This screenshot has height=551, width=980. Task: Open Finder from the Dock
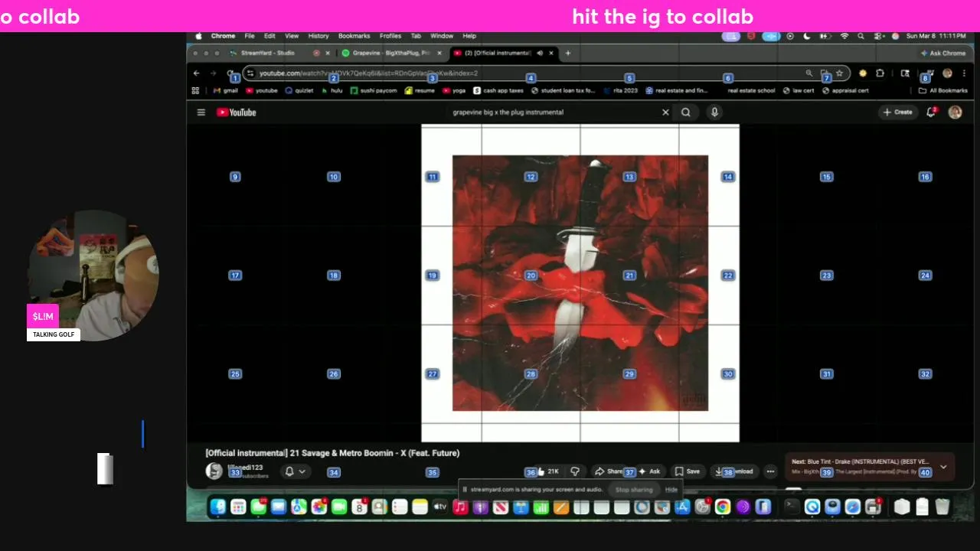(x=218, y=507)
